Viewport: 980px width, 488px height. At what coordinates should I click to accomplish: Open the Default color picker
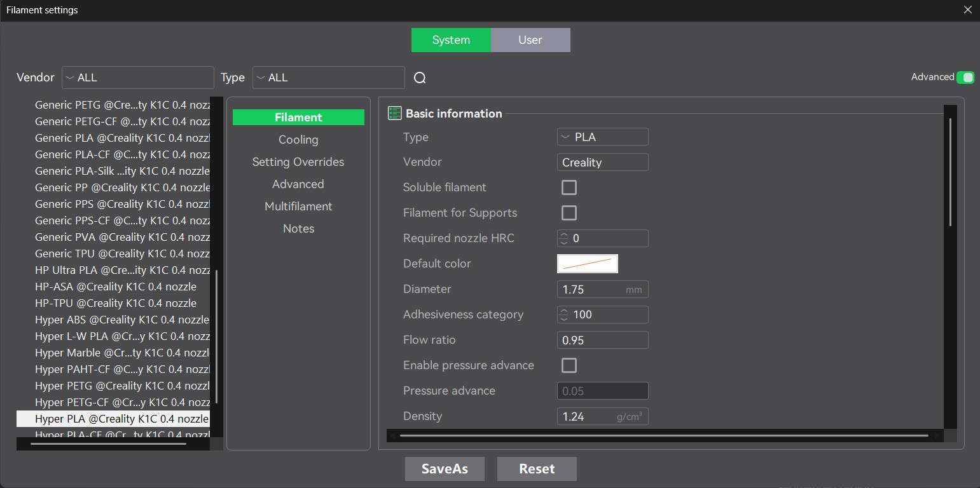587,263
